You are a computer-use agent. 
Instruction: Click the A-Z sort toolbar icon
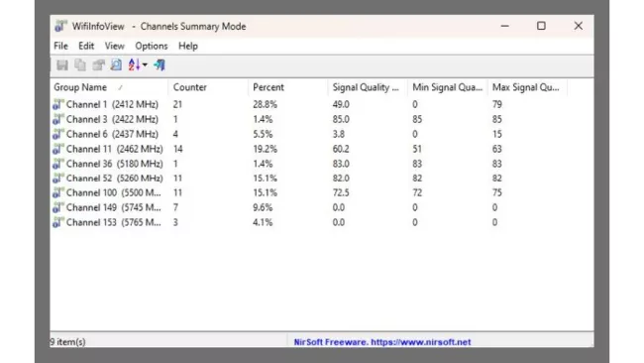[135, 64]
